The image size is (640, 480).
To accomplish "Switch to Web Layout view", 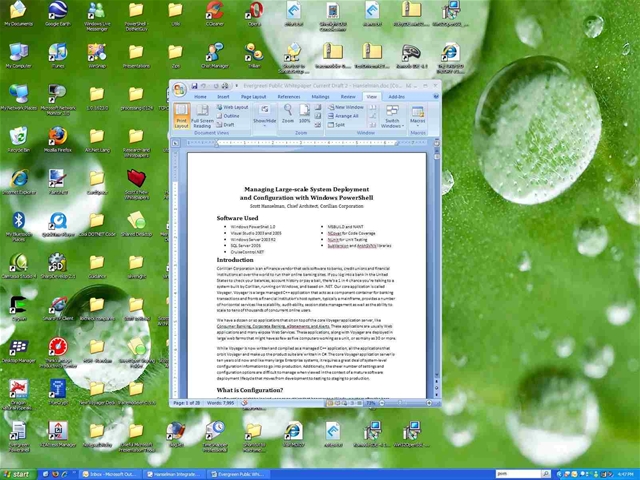I will (232, 107).
